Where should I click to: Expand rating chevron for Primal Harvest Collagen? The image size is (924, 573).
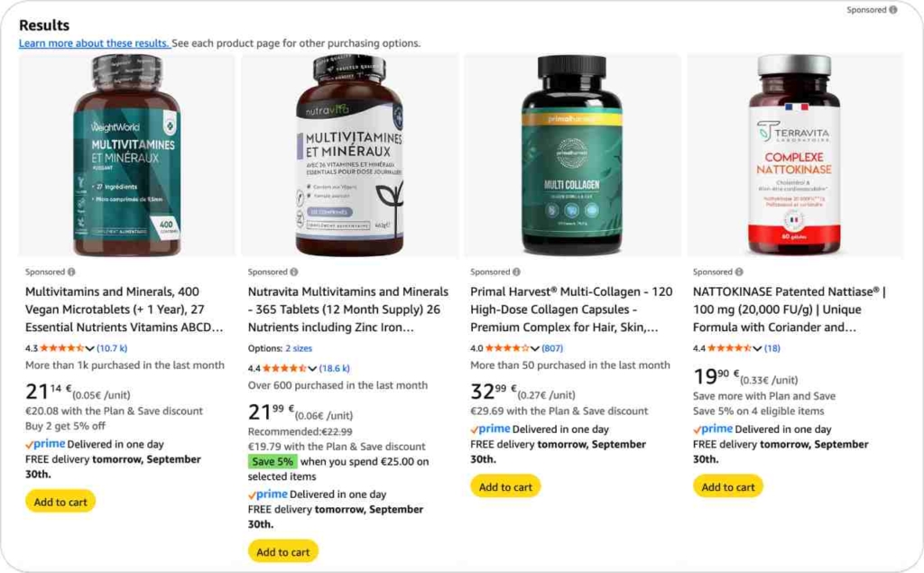coord(536,348)
